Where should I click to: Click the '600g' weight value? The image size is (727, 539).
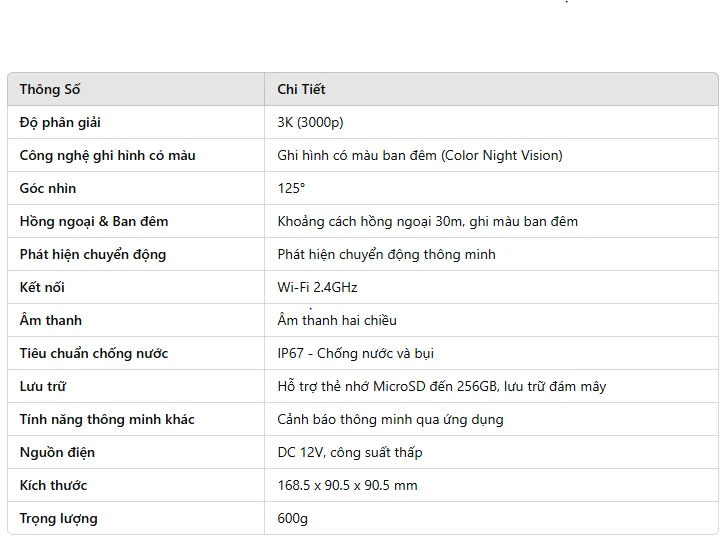pyautogui.click(x=293, y=518)
